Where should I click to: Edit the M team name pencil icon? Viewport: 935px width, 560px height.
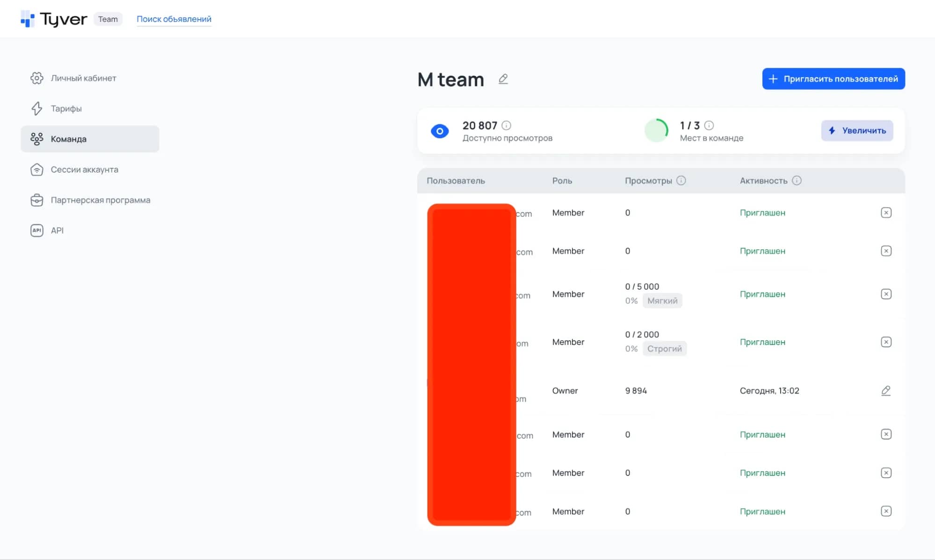503,79
